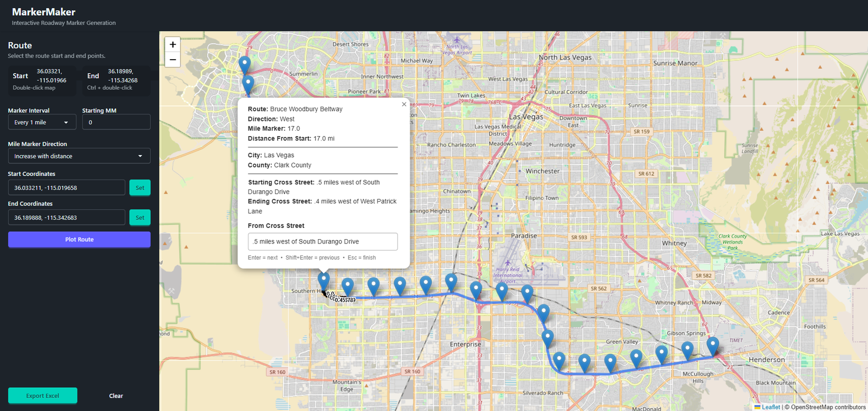Click the mile 13 marker on the route
This screenshot has width=868, height=411.
(x=426, y=285)
